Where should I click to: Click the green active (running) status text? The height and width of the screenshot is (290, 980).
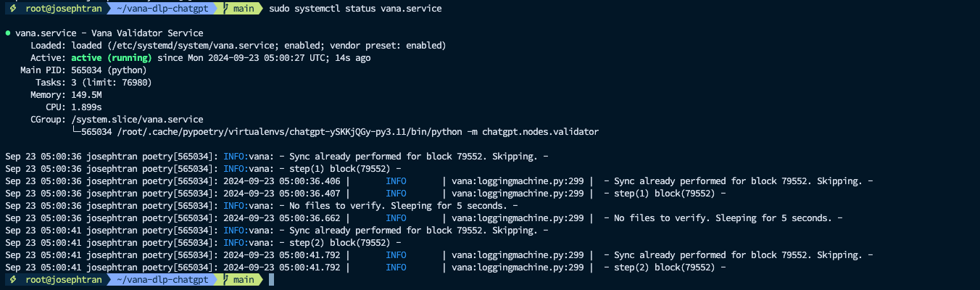tap(111, 58)
